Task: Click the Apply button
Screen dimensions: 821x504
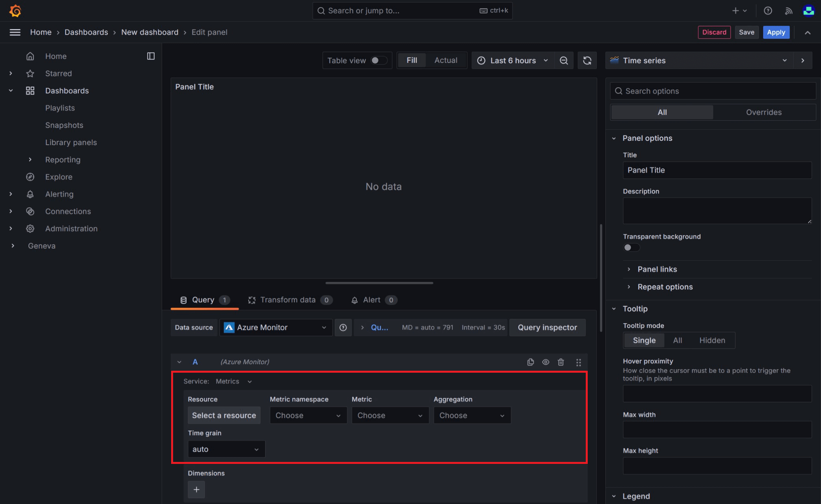Action: (775, 32)
